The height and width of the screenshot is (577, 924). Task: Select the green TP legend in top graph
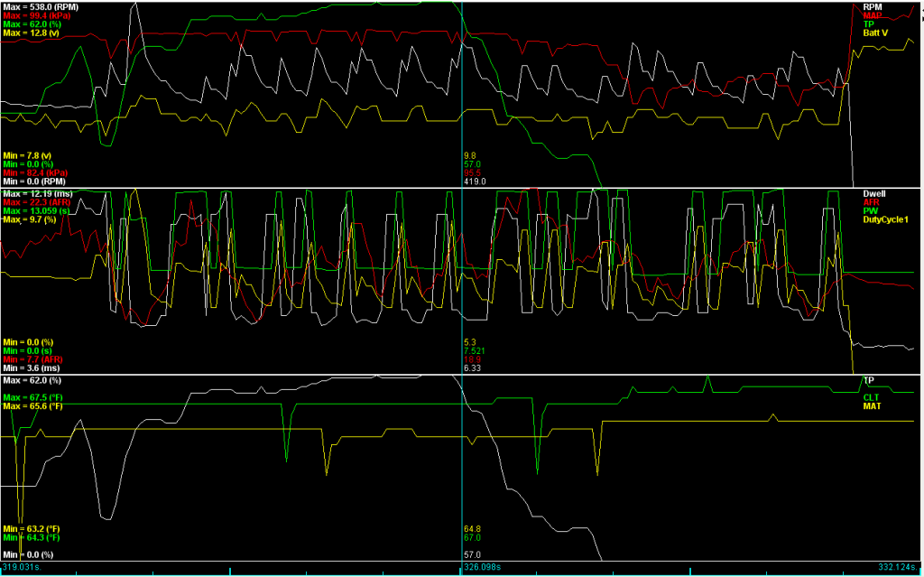[869, 24]
